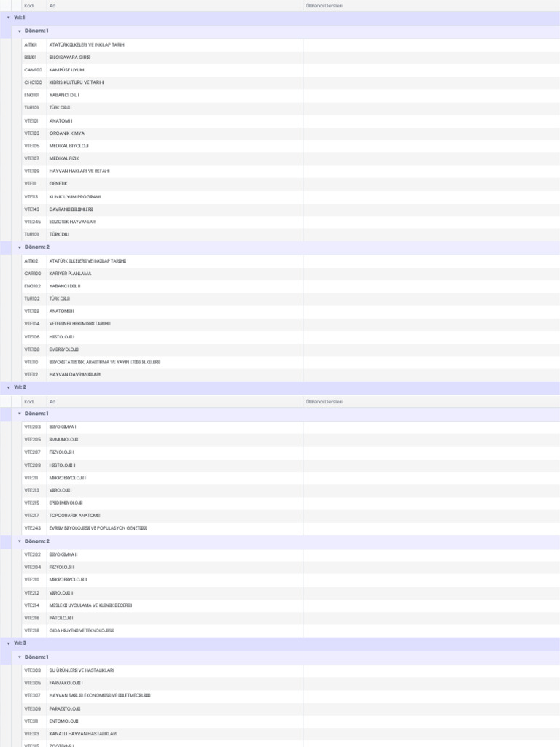Select the TUR102 course row
The width and height of the screenshot is (560, 747).
click(290, 298)
